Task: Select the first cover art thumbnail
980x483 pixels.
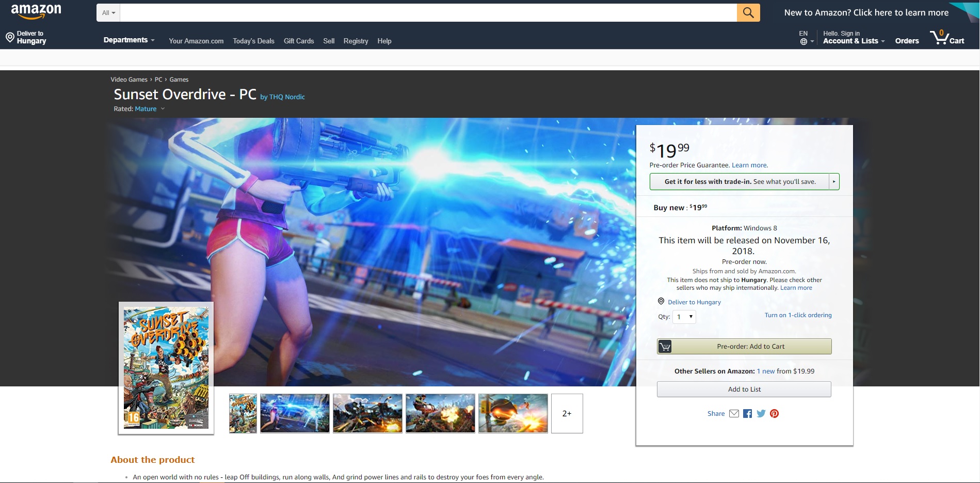Action: (x=243, y=413)
